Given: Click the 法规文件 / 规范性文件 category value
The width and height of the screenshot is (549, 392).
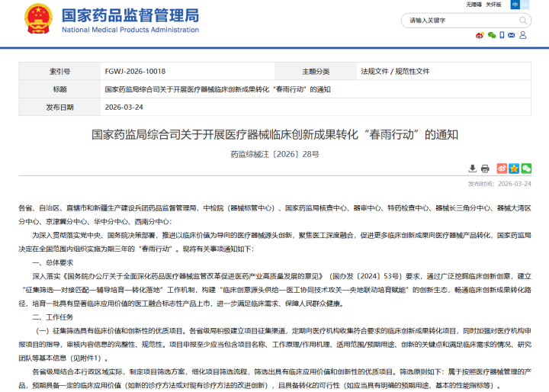Looking at the screenshot, I should 395,71.
